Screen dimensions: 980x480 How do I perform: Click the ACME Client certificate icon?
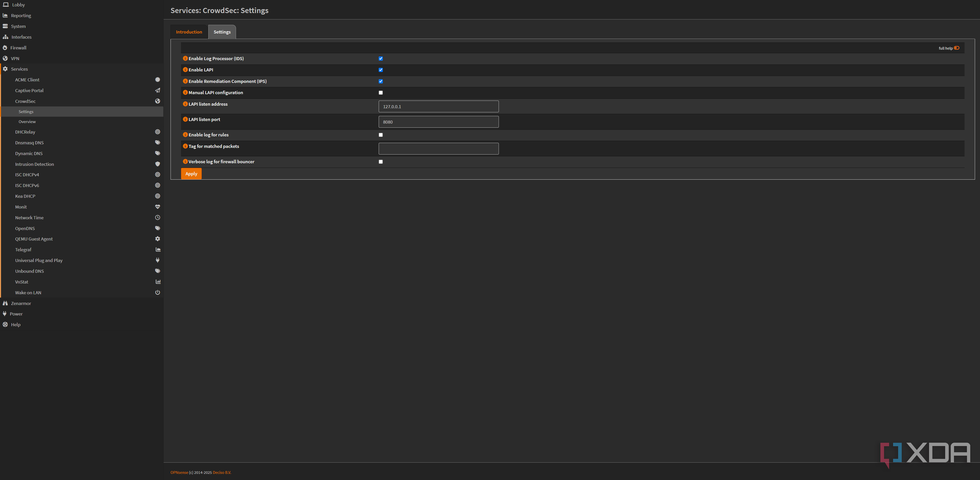click(x=157, y=80)
